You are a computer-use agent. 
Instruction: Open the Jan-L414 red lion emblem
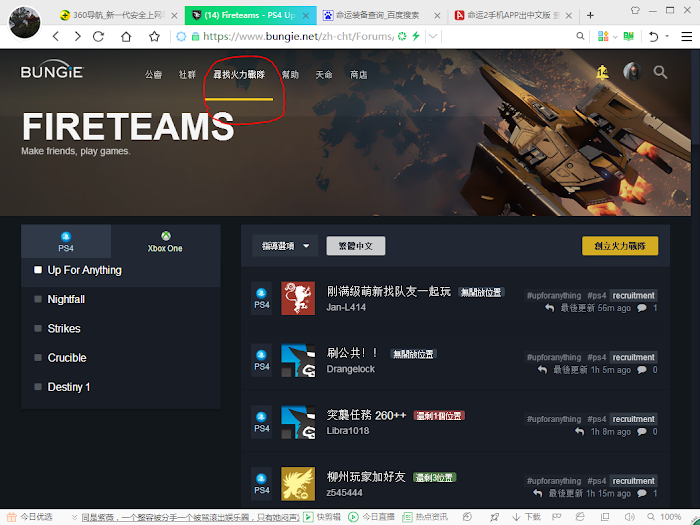[x=298, y=298]
